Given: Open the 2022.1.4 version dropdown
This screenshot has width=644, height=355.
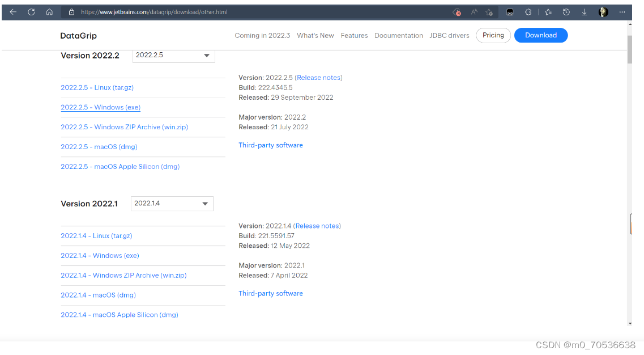Looking at the screenshot, I should [x=172, y=204].
